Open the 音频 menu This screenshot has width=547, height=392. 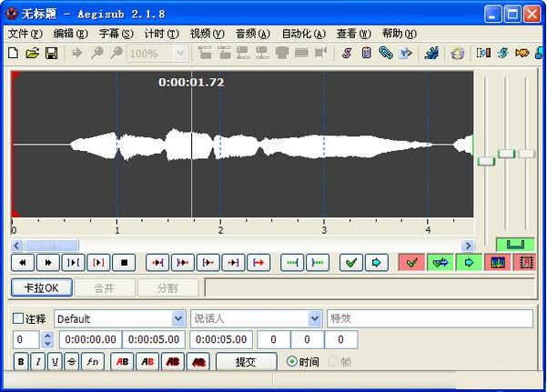[253, 34]
